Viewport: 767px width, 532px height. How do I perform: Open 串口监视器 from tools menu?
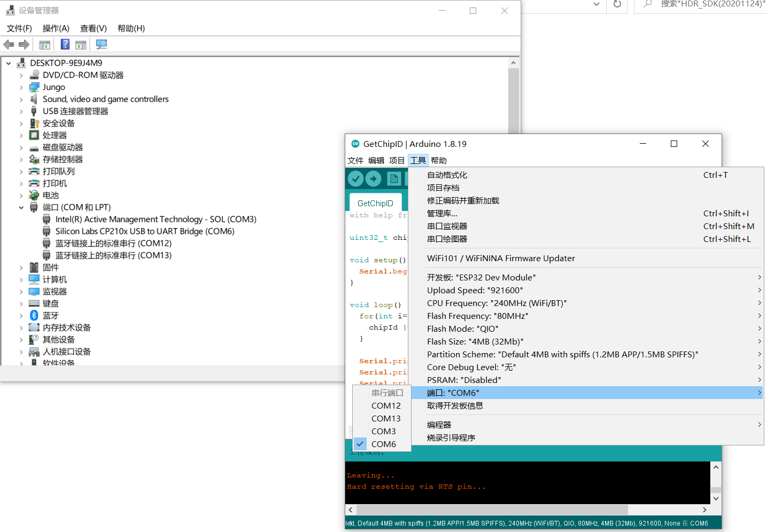[x=587, y=226]
